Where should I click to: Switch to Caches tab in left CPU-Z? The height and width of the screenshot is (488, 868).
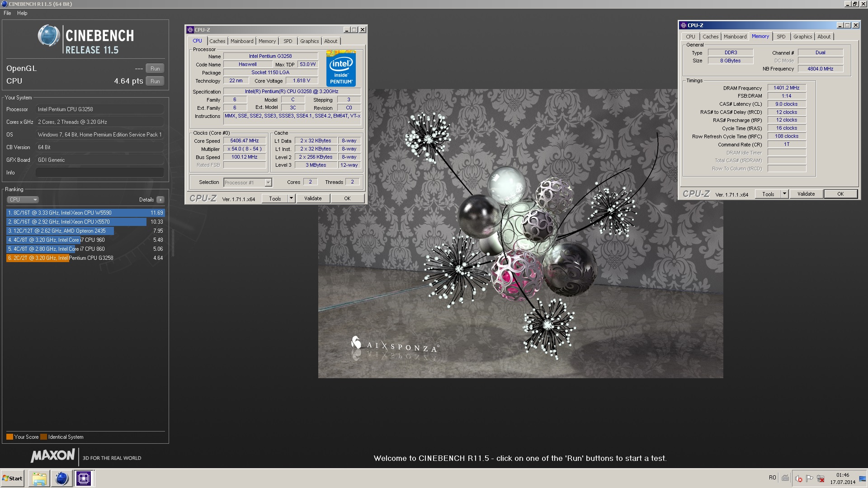(217, 41)
